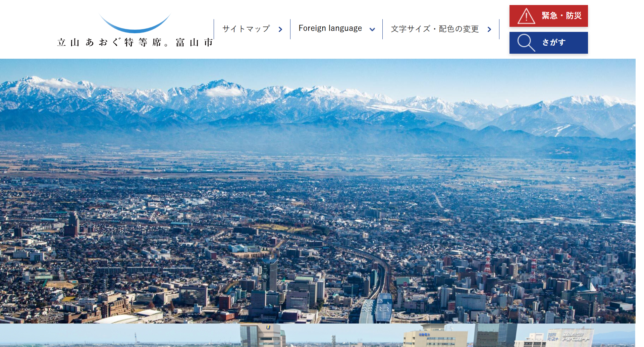The height and width of the screenshot is (347, 644).
Task: Click the white cloud over the mountain peaks
Action: pyautogui.click(x=223, y=91)
